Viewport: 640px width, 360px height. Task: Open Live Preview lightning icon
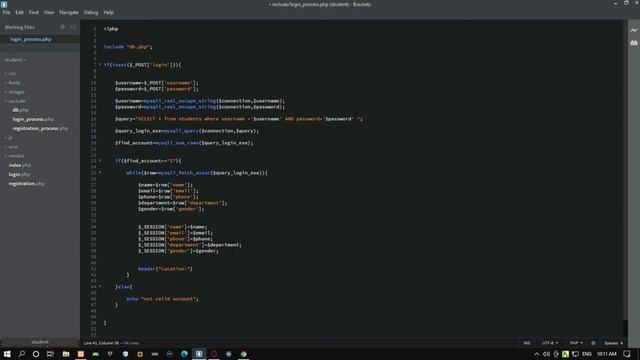click(x=633, y=30)
